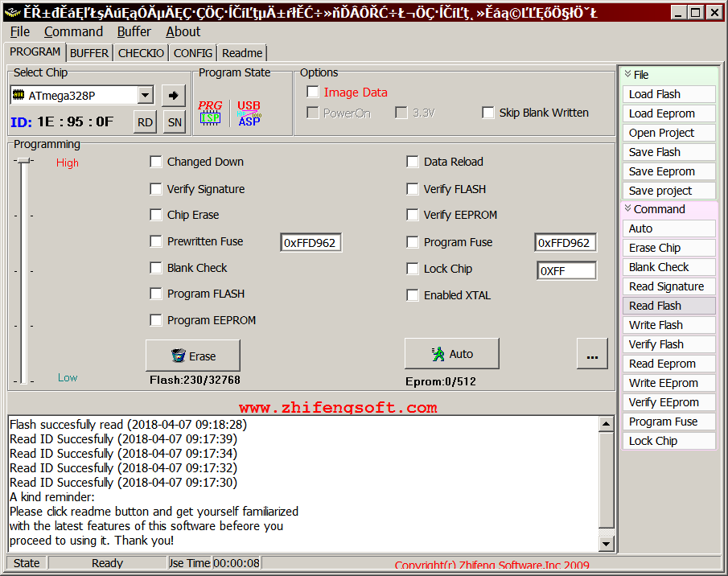Click the PRG ISP programmer icon
The width and height of the screenshot is (728, 576).
tap(210, 113)
